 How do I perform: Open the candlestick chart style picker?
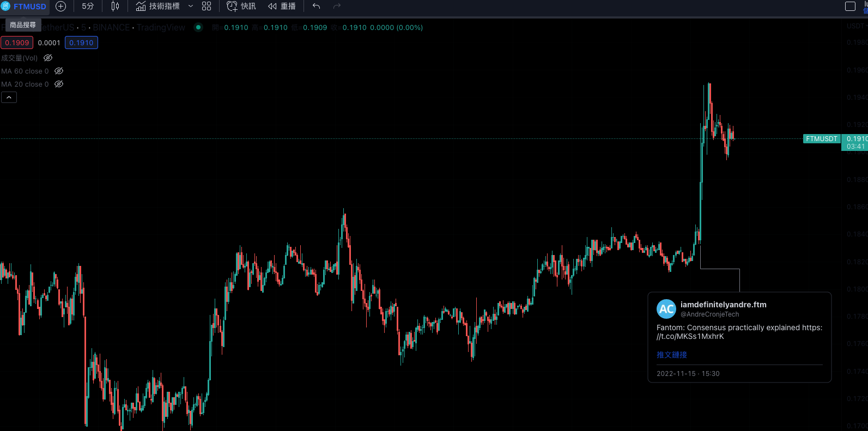(x=115, y=7)
